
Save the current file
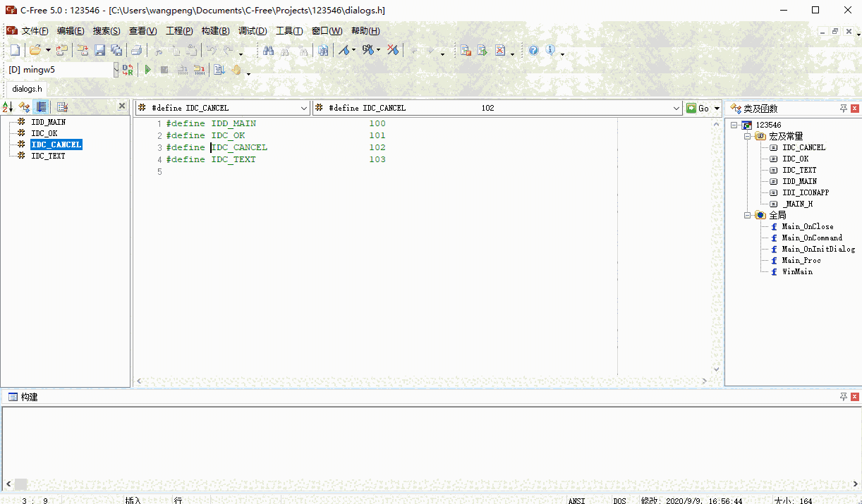[x=99, y=50]
